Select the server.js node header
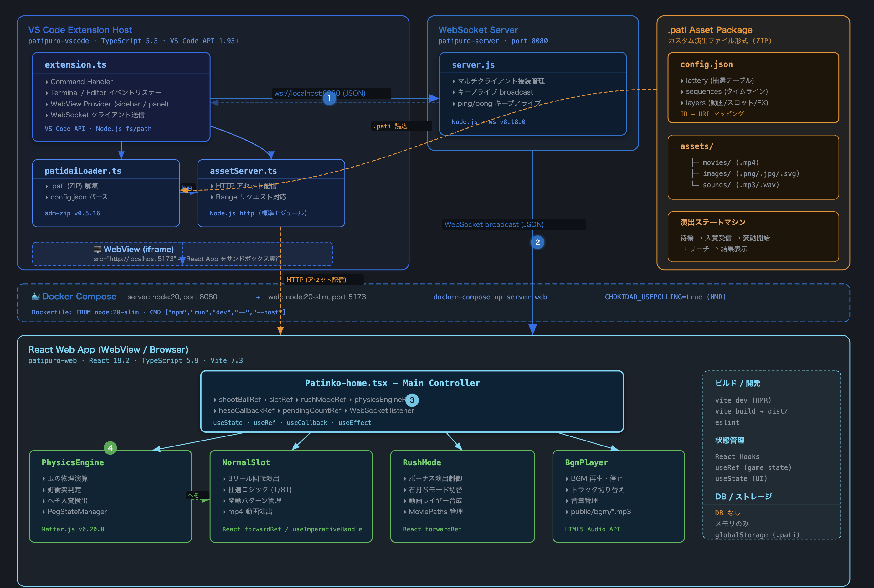874x588 pixels. point(473,65)
